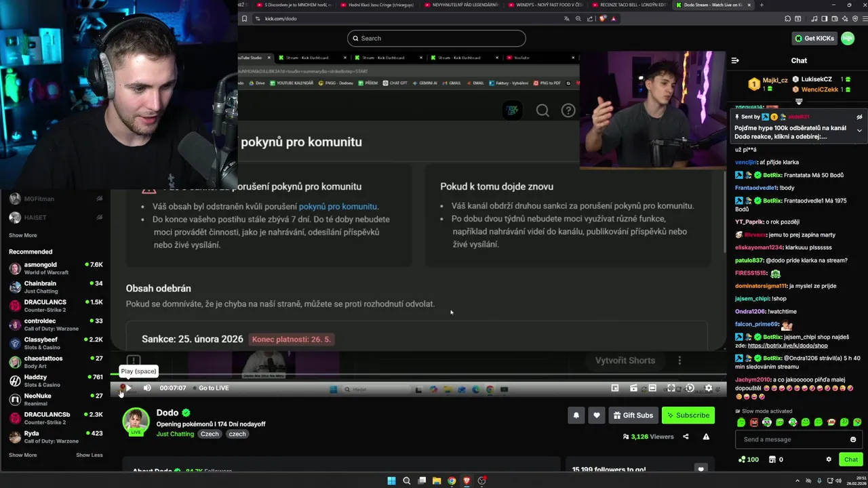Open Brave browser from taskbar

(467, 481)
